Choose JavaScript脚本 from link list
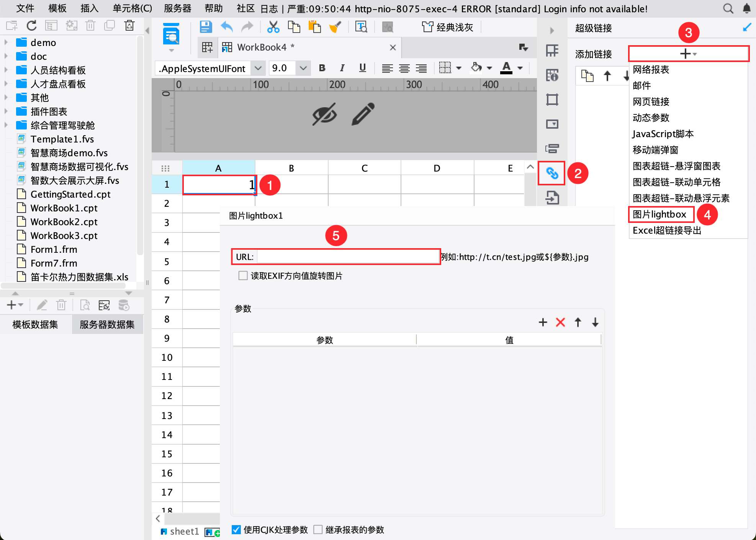 663,134
